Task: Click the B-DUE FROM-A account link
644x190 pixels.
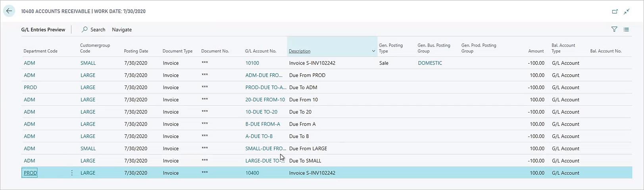Action: pos(262,124)
